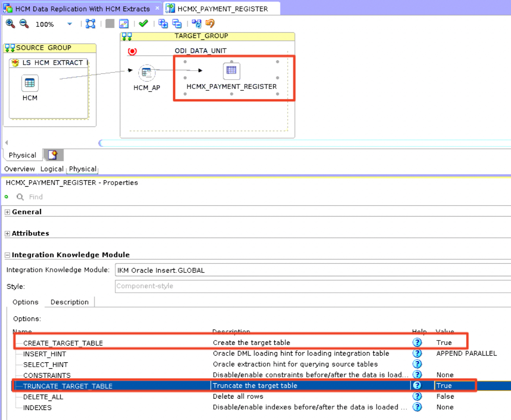Collapse the Integration Knowledge Module section
This screenshot has width=511, height=420.
tap(7, 255)
